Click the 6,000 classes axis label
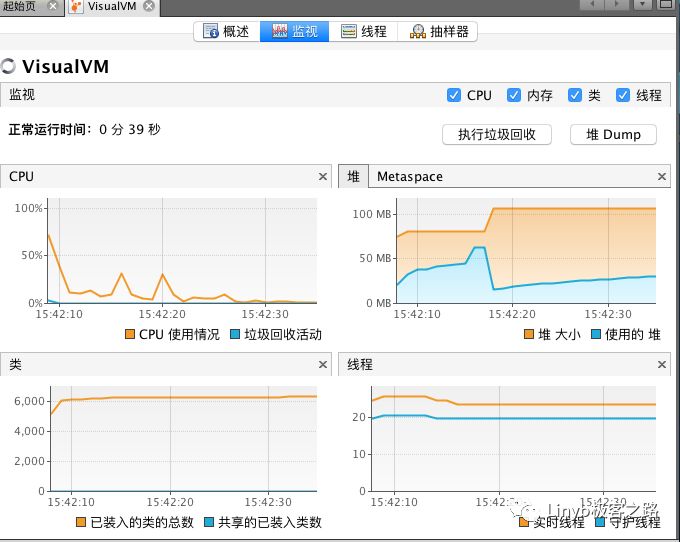The image size is (680, 542). [x=29, y=401]
